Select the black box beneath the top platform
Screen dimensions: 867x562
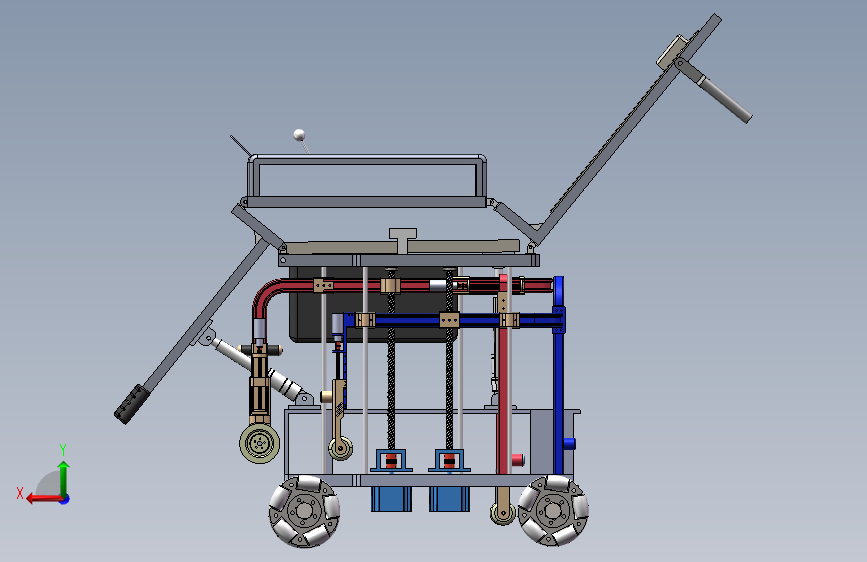coord(374,304)
